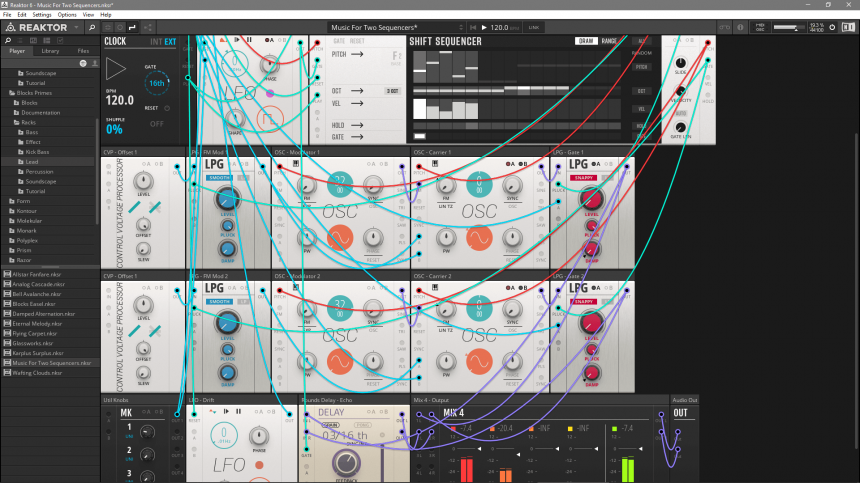Image resolution: width=860 pixels, height=483 pixels.
Task: Select the Lead folder in the browser
Action: (32, 162)
